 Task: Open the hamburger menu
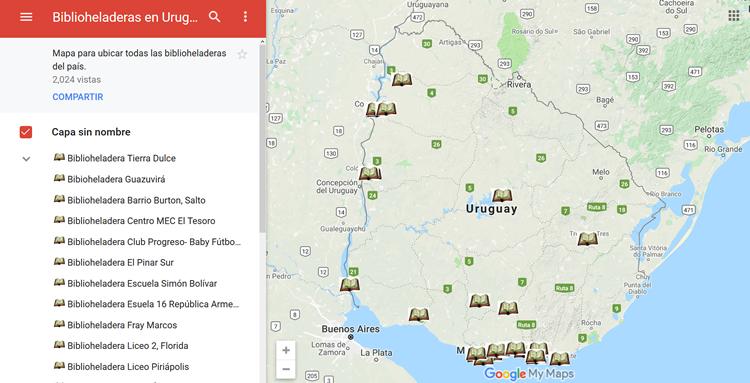[26, 17]
